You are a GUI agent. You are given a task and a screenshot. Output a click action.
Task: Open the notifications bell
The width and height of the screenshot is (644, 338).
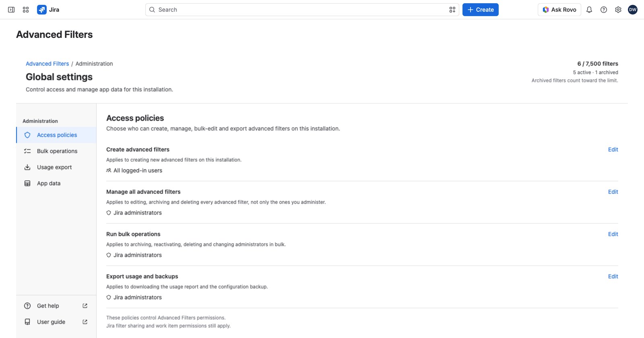pos(589,10)
